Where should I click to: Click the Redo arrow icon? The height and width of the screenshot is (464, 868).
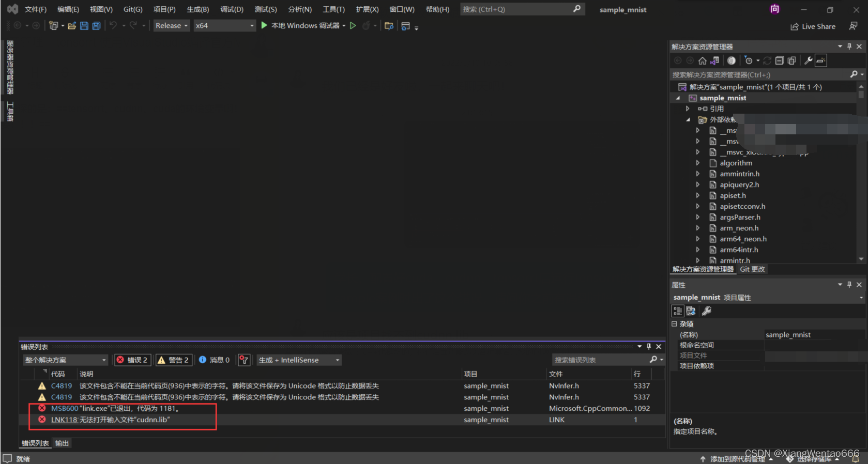pos(133,25)
